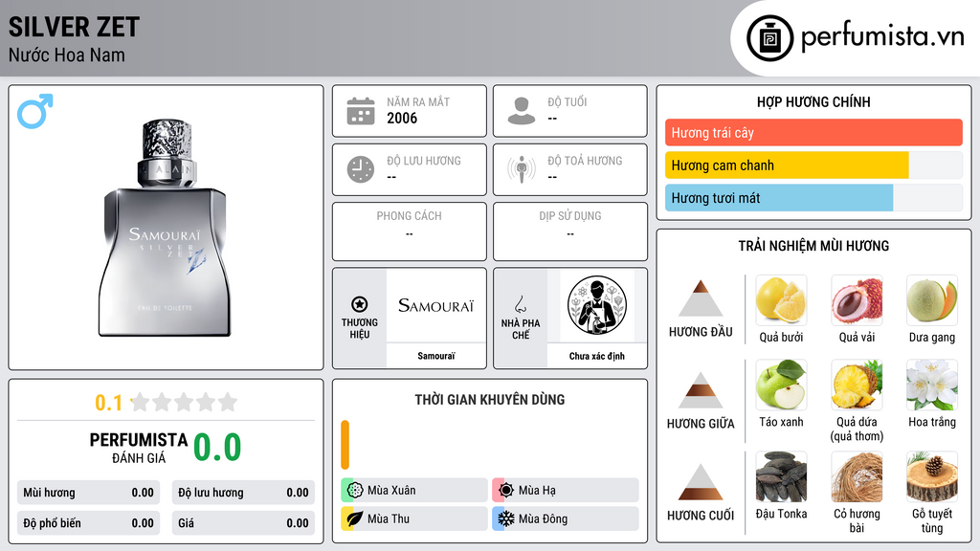This screenshot has height=551, width=980.
Task: Click the Phong cách style box
Action: (410, 231)
